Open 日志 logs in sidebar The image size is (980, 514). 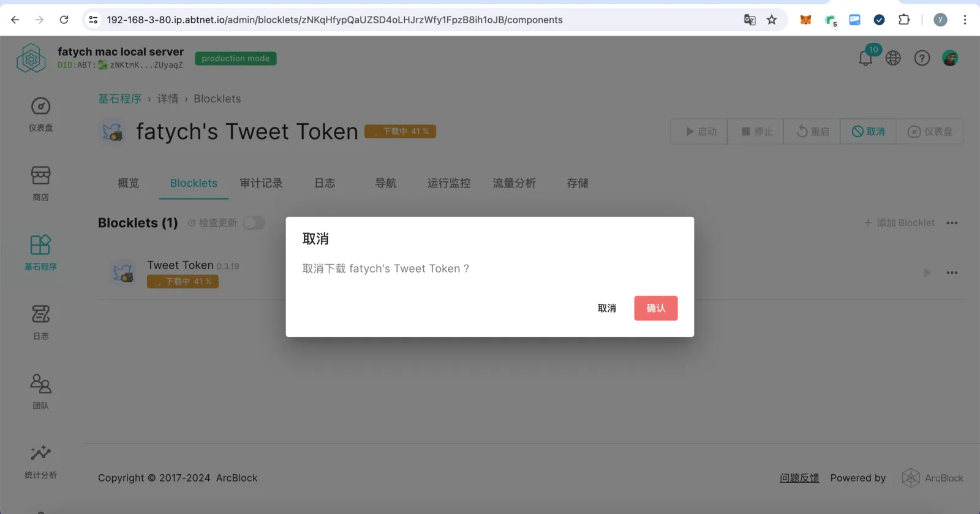(x=40, y=323)
